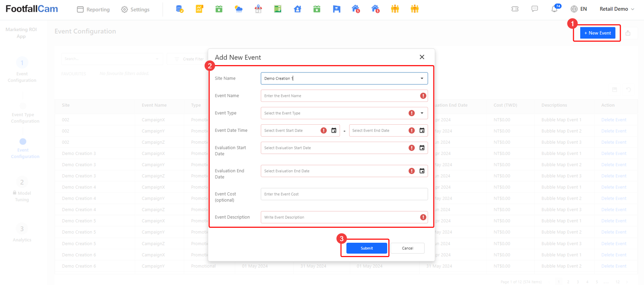This screenshot has height=285, width=644.
Task: Focus the Event Cost input field
Action: tap(344, 194)
